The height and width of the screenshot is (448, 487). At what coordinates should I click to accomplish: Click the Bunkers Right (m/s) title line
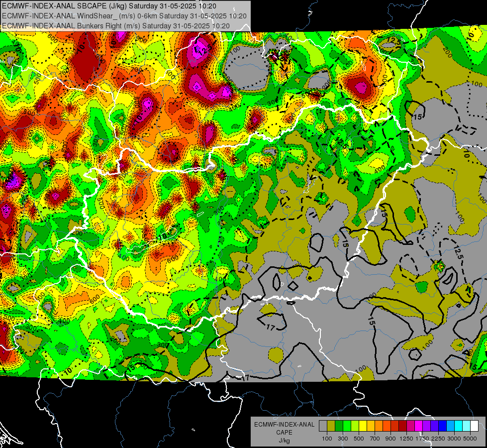(115, 26)
